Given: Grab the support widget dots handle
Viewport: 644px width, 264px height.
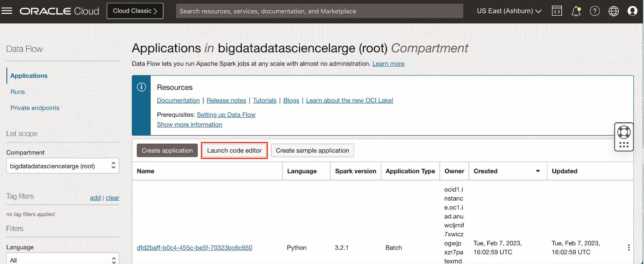Looking at the screenshot, I should [x=624, y=145].
